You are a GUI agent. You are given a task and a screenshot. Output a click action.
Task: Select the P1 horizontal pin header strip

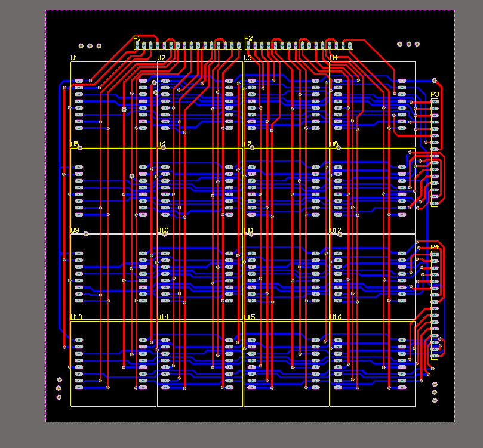click(188, 46)
